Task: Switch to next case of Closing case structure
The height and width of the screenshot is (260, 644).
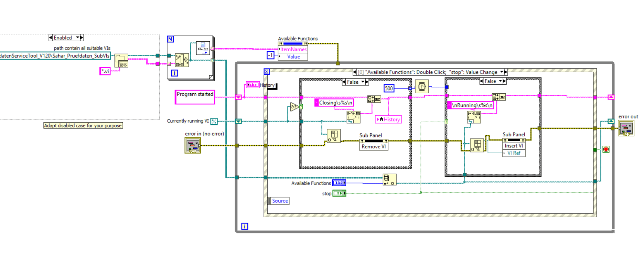Action: [x=367, y=82]
